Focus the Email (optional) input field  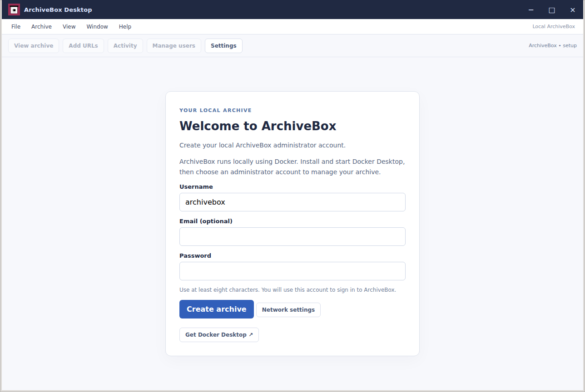tap(292, 236)
